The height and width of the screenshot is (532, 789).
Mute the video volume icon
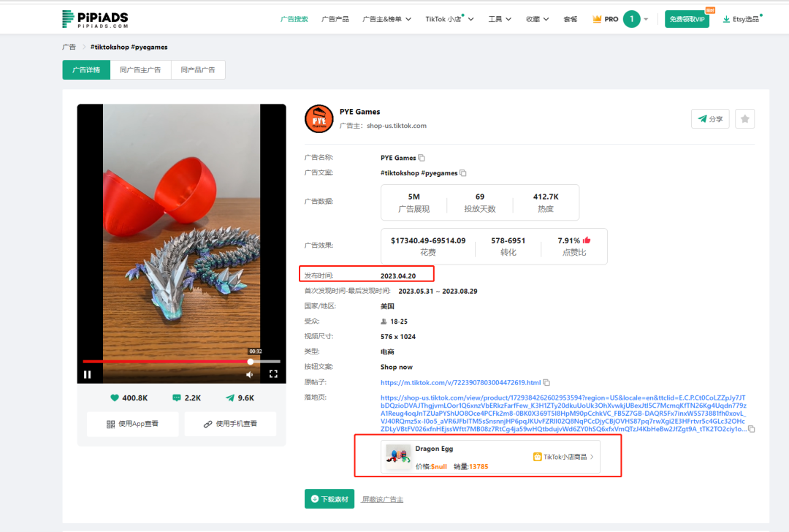tap(250, 374)
